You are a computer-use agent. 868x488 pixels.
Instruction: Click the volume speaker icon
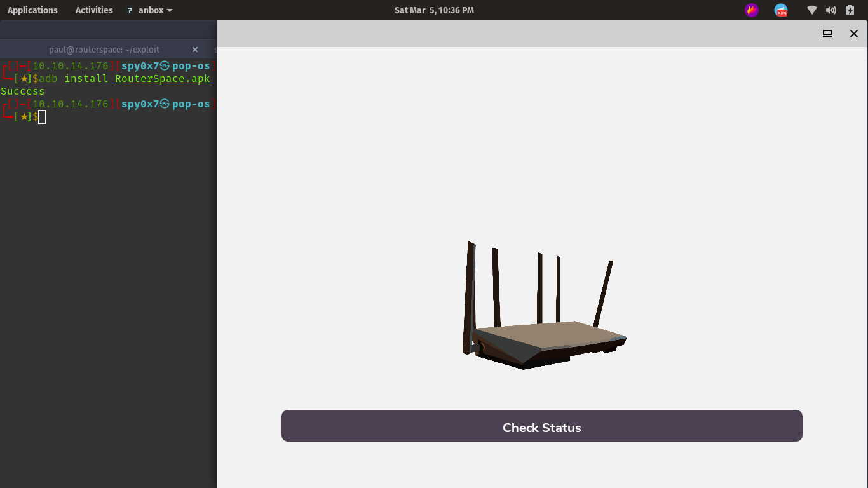[831, 10]
